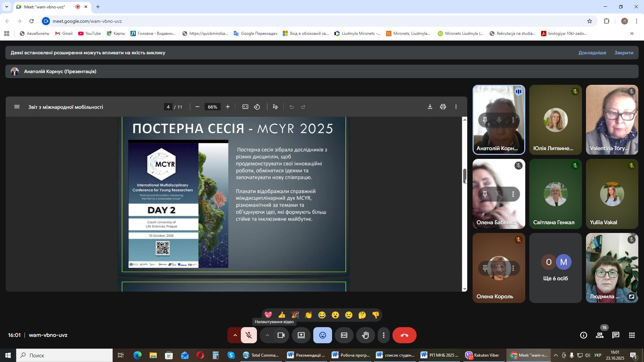Click Закрити to dismiss the banner

point(624,53)
